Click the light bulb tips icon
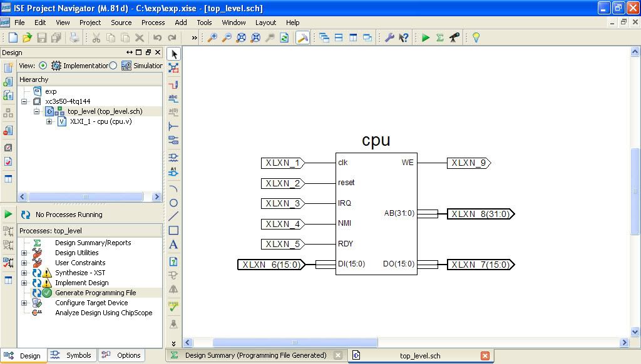 (x=476, y=38)
